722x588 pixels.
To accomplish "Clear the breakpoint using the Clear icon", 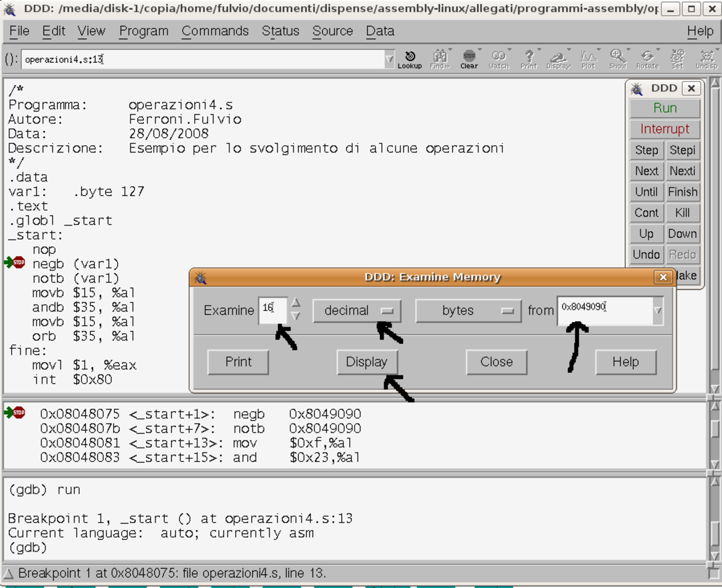I will pos(469,59).
